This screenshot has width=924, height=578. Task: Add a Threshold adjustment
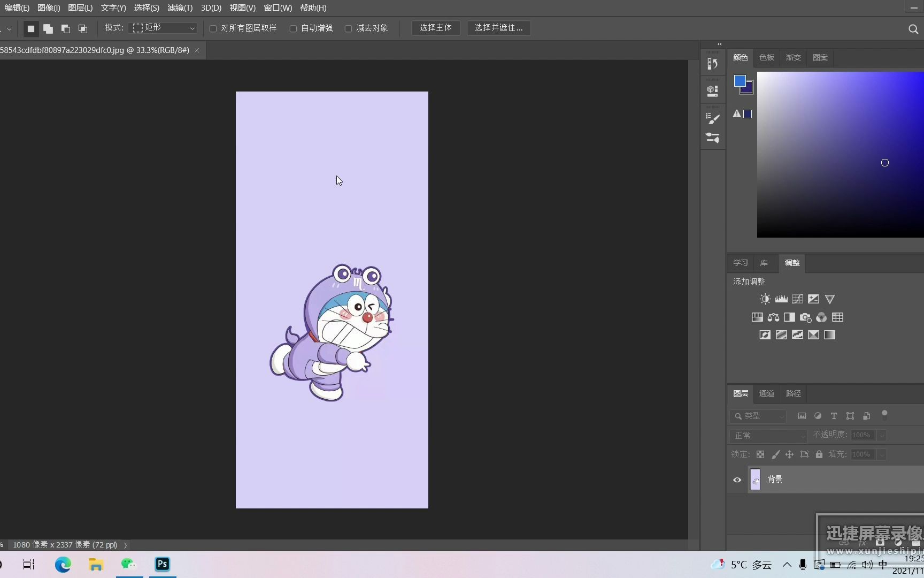pos(797,334)
